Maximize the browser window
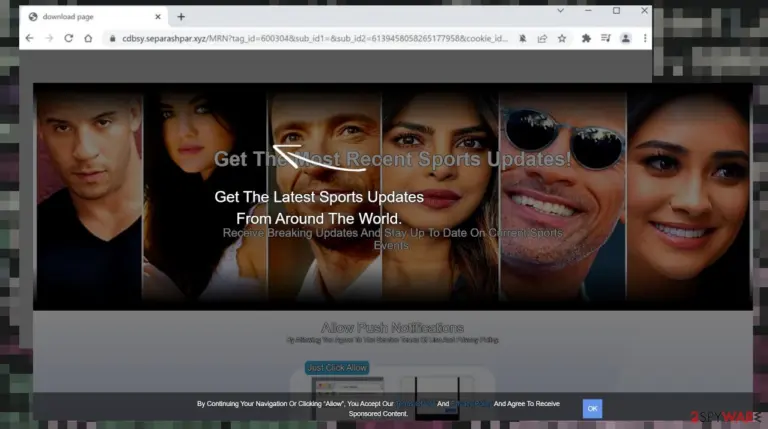This screenshot has height=429, width=768. point(616,10)
